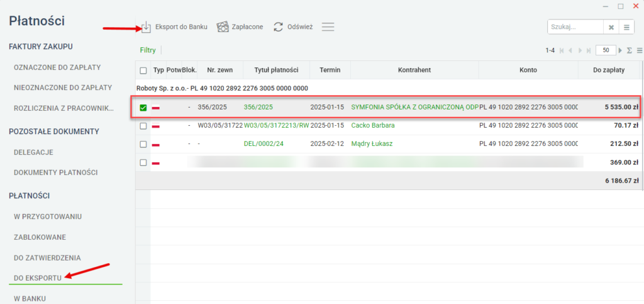
Task: Clear the search field with the X icon
Action: pyautogui.click(x=611, y=28)
